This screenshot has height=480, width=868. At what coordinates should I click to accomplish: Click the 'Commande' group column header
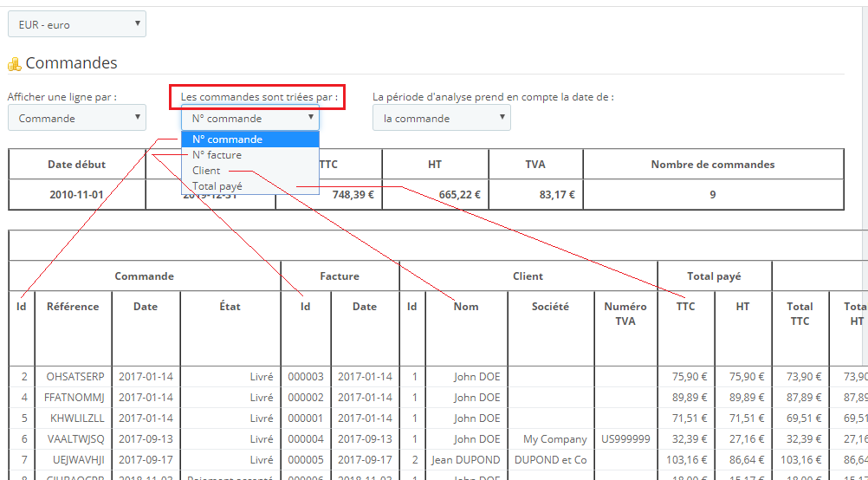point(145,276)
